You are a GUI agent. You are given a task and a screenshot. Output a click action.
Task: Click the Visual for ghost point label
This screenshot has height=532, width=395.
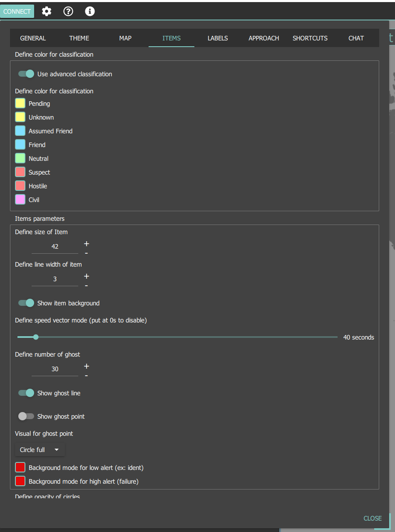[x=44, y=434]
